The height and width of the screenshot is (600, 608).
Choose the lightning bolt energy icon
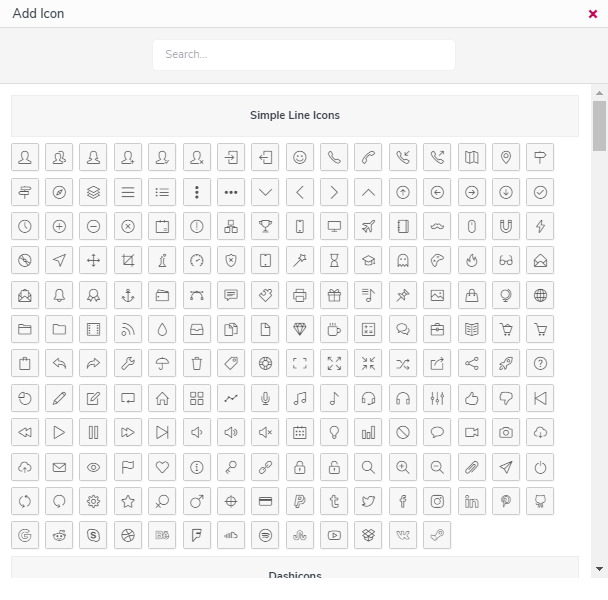[x=540, y=226]
